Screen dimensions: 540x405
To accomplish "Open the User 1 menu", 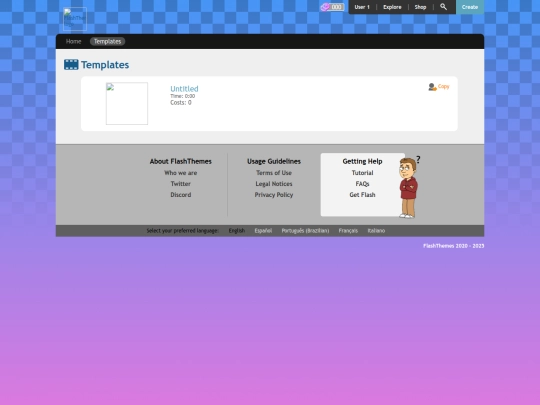I will pyautogui.click(x=362, y=7).
